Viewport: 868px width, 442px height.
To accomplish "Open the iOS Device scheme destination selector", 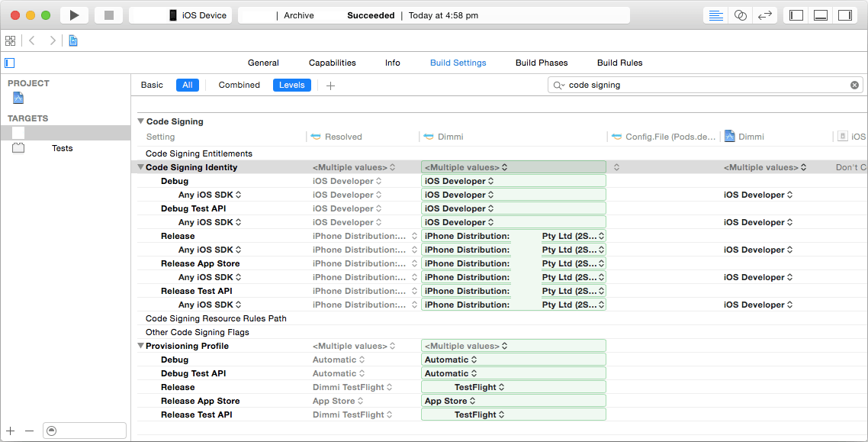I will (x=181, y=15).
